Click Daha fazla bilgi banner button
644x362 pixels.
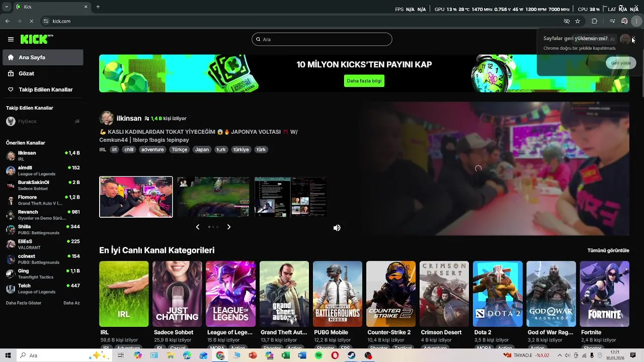[364, 81]
